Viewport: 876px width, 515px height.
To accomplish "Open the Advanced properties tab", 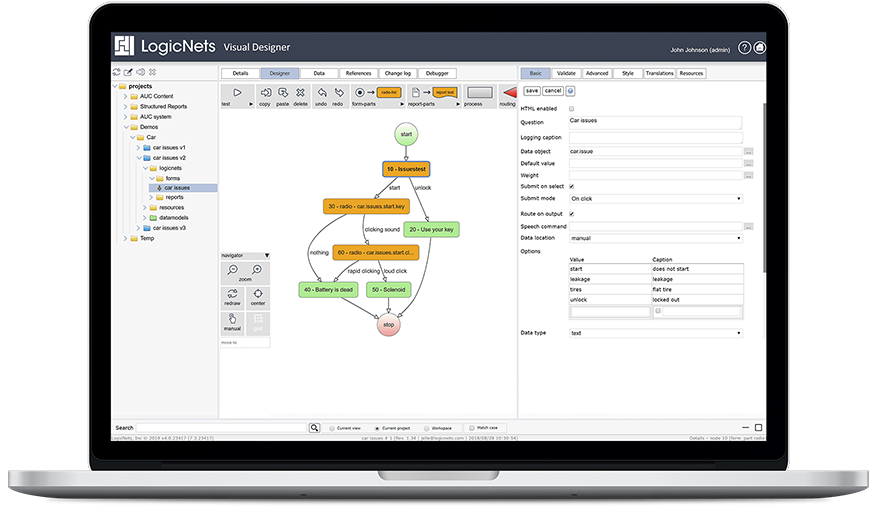I will [x=597, y=73].
